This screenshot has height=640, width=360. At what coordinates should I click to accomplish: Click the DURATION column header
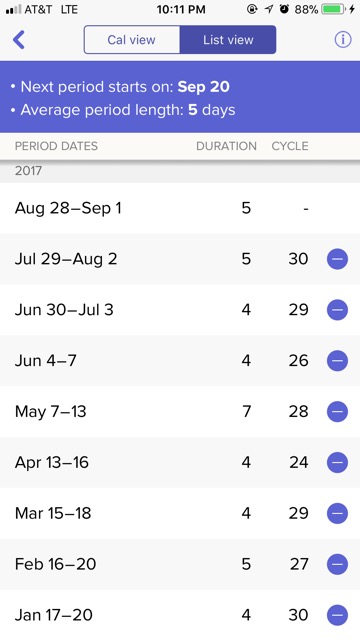click(226, 146)
